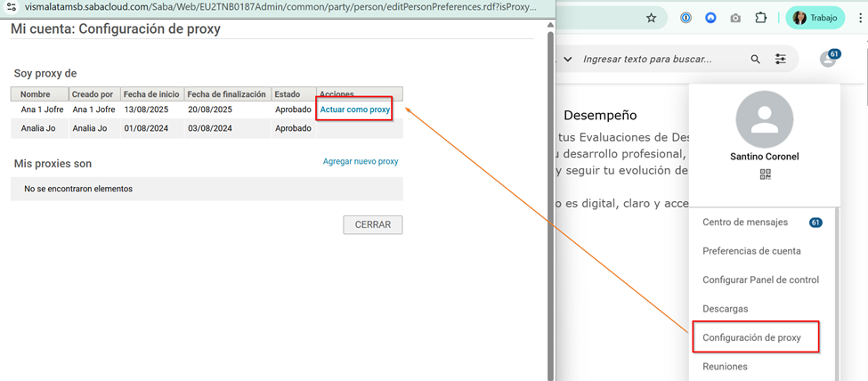Open the Extensions puzzle-piece icon
The height and width of the screenshot is (381, 868).
click(760, 18)
